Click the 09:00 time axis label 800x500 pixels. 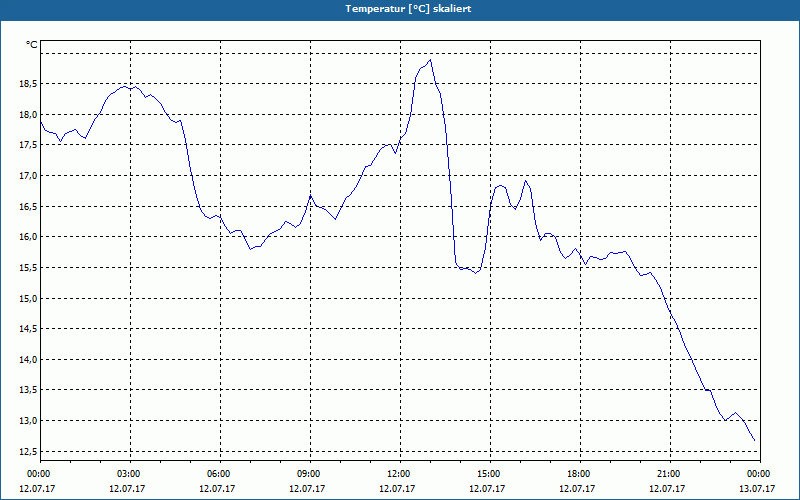310,474
